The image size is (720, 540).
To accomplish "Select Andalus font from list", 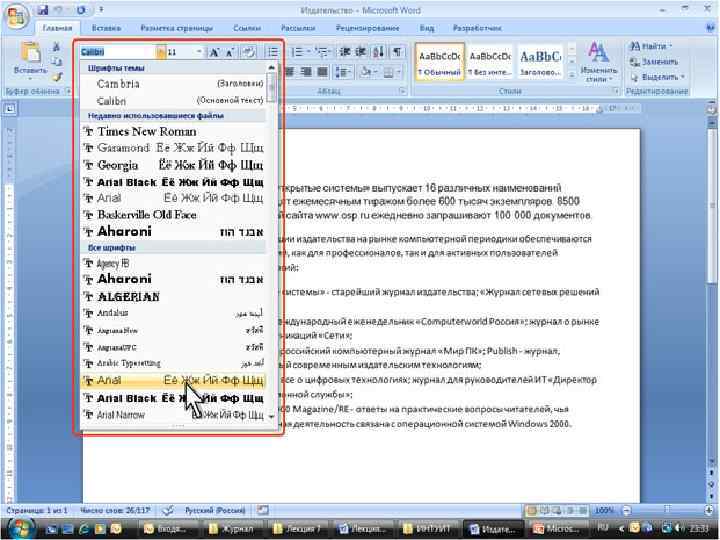I will 174,313.
